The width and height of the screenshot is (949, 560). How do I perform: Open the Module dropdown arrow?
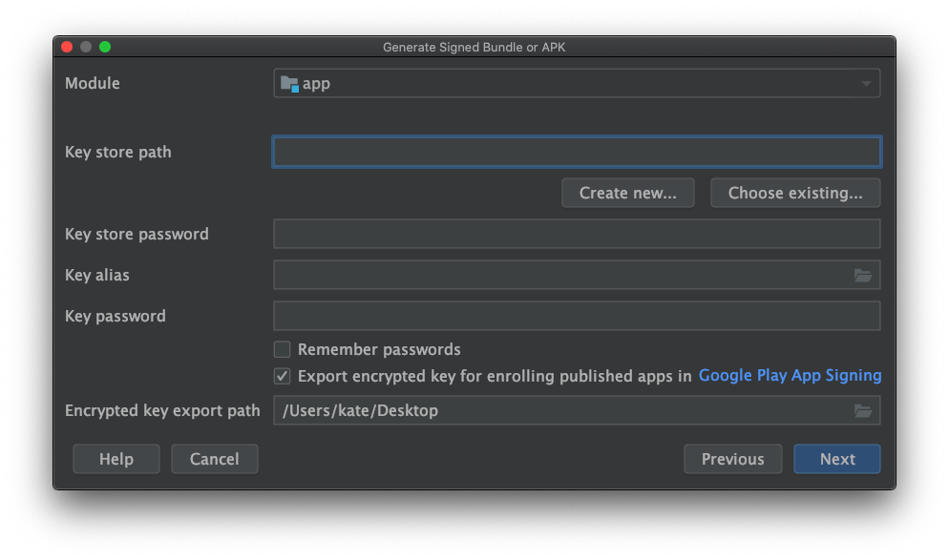(x=866, y=84)
